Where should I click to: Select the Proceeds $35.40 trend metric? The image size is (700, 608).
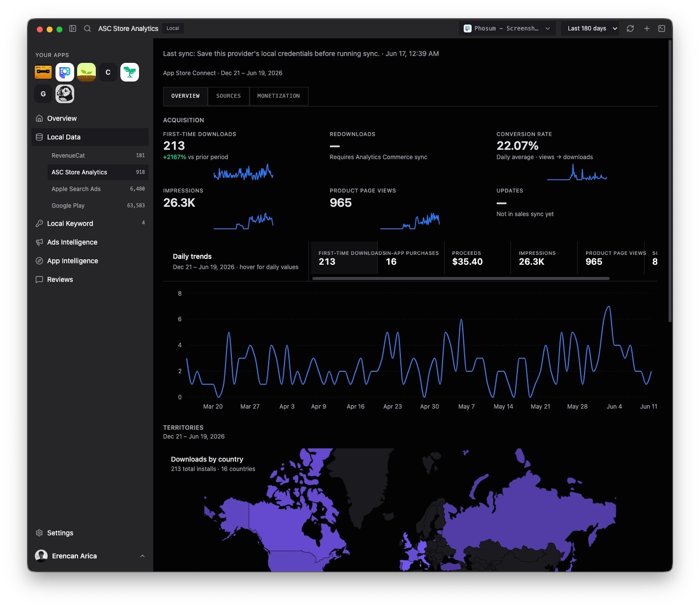point(477,258)
